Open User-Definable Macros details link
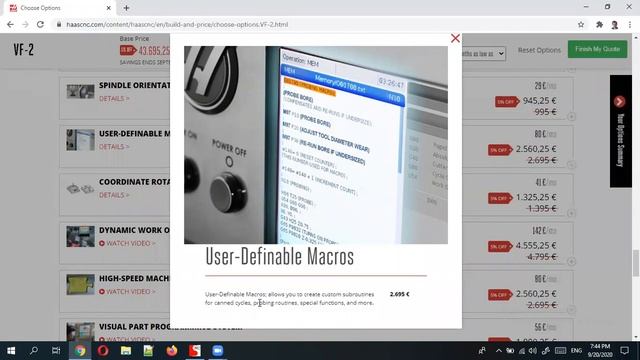Viewport: 640px width, 360px height. coord(114,147)
